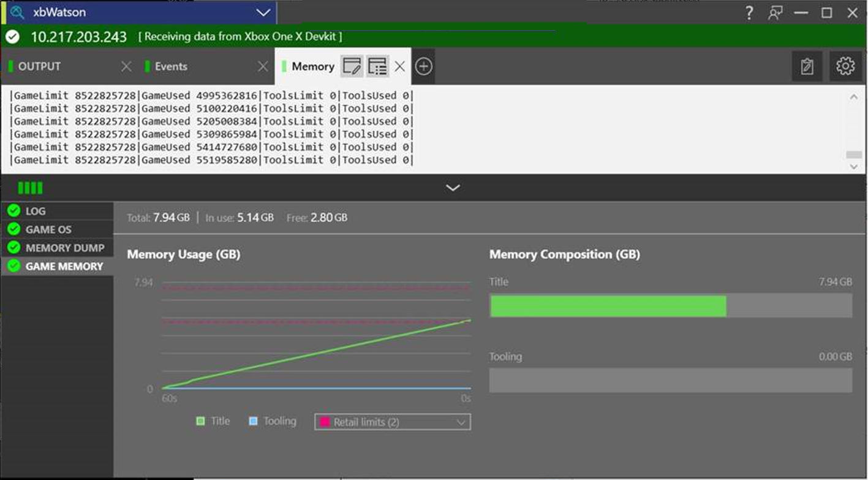This screenshot has height=480, width=868.
Task: Click the log line with GameUsed 5309865984
Action: point(212,134)
